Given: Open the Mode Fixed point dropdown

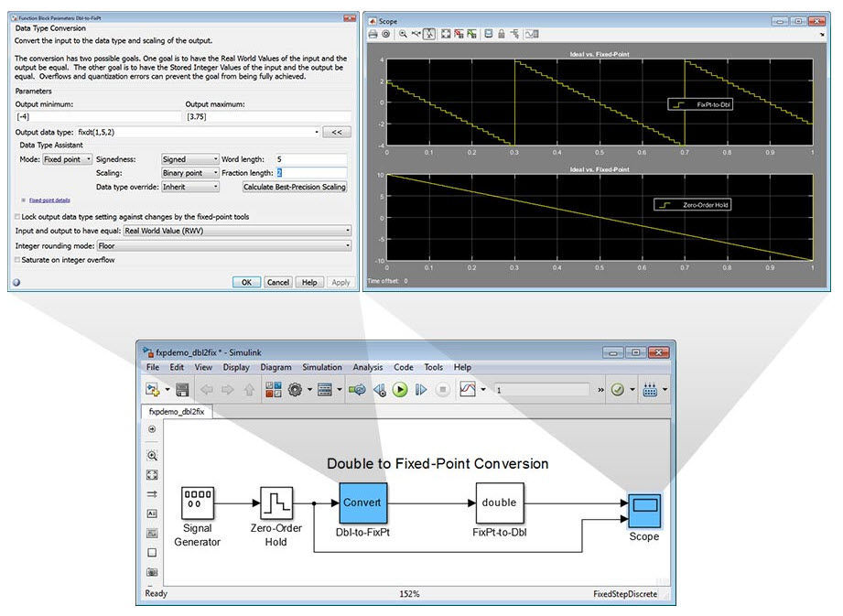Looking at the screenshot, I should 67,159.
